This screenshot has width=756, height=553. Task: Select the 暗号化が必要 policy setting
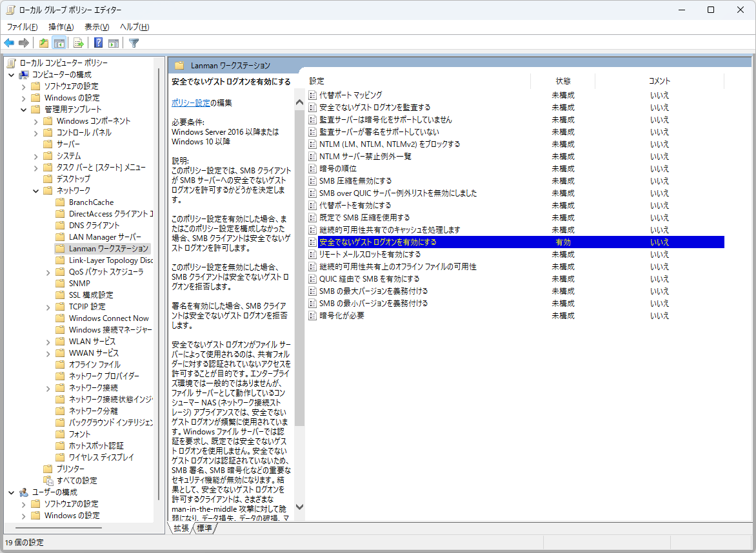click(341, 316)
